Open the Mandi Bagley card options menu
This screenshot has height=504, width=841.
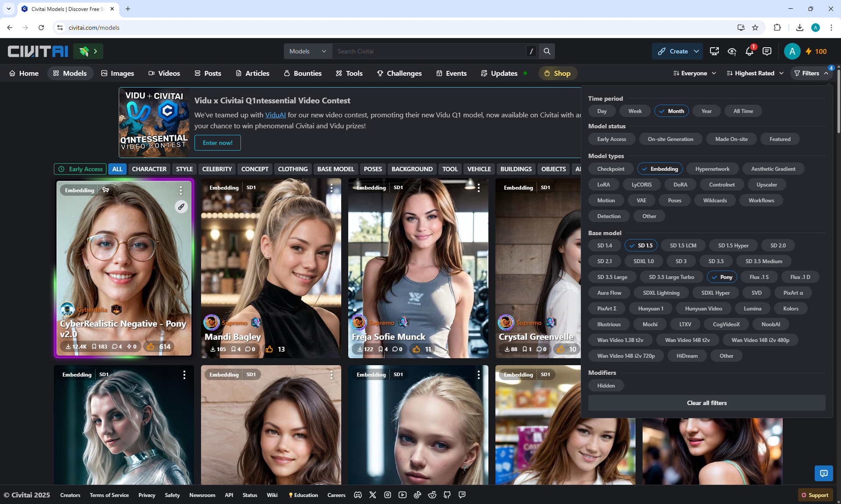click(x=332, y=188)
